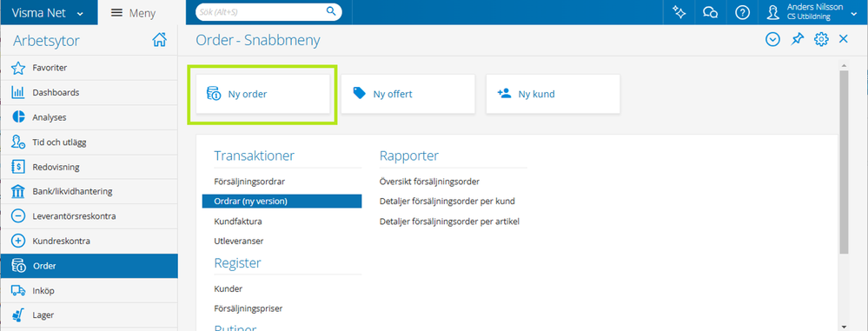The height and width of the screenshot is (331, 868).
Task: Create a new order with Ny order
Action: pyautogui.click(x=263, y=94)
